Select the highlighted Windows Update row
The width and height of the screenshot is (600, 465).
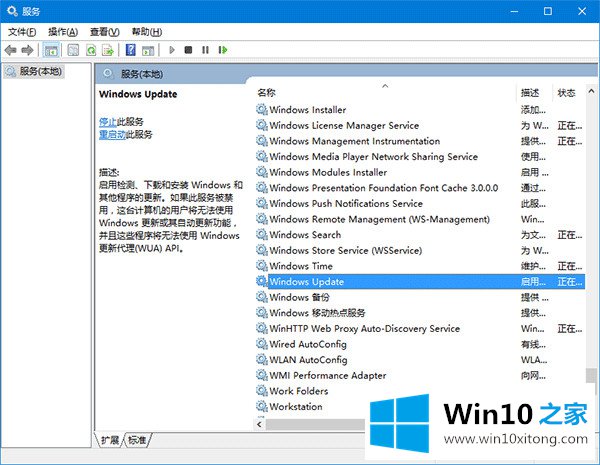(420, 282)
